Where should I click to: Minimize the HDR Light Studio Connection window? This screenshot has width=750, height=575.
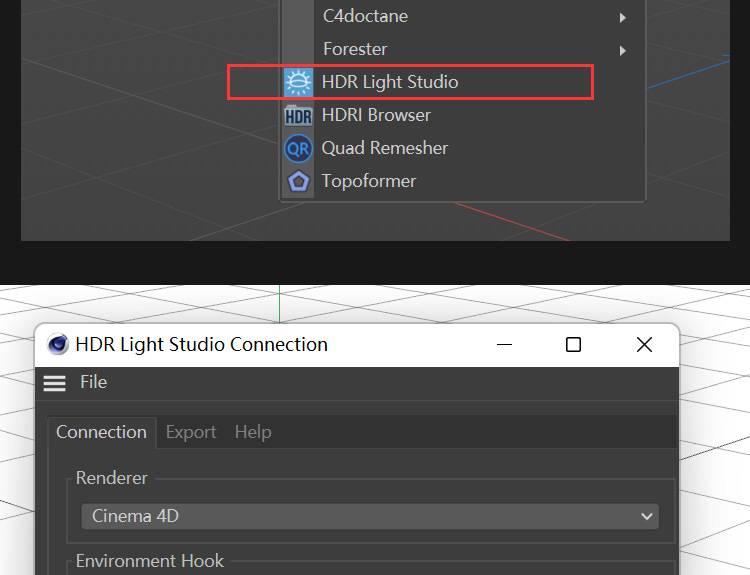(x=504, y=344)
